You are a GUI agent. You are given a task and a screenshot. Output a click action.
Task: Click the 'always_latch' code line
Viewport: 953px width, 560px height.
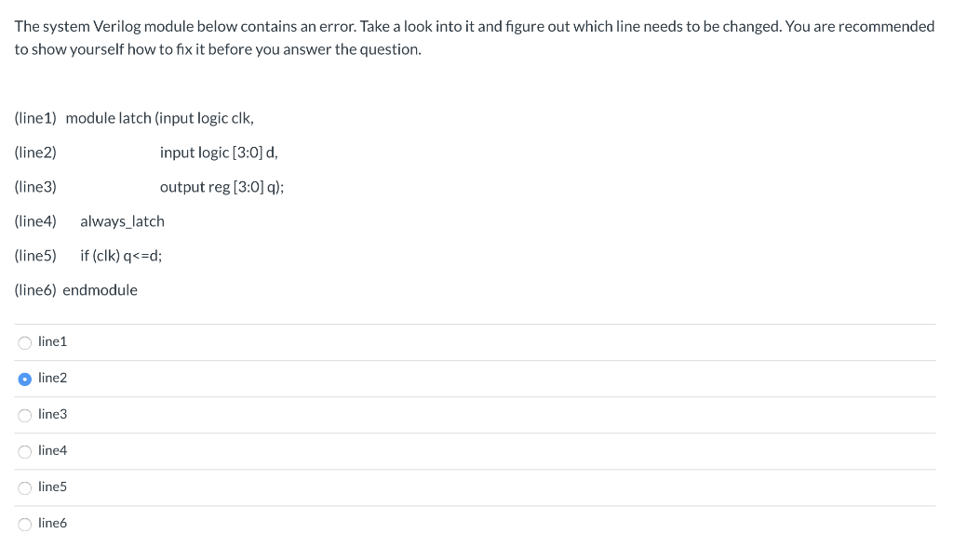pos(122,221)
